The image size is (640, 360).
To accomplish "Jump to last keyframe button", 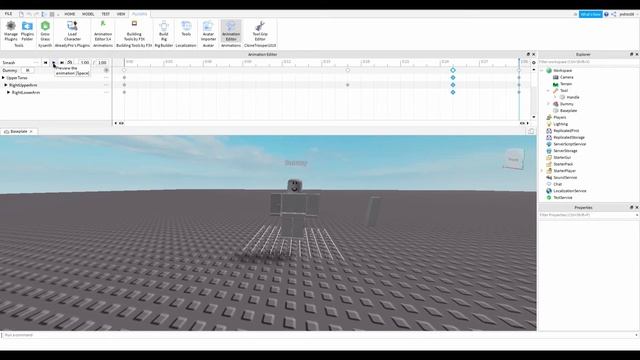I will point(62,62).
